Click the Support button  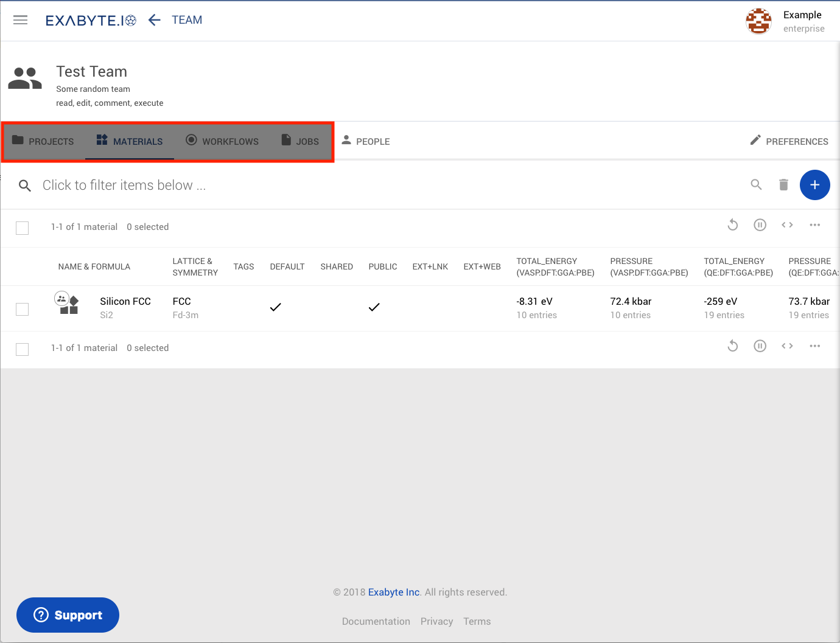click(x=68, y=615)
